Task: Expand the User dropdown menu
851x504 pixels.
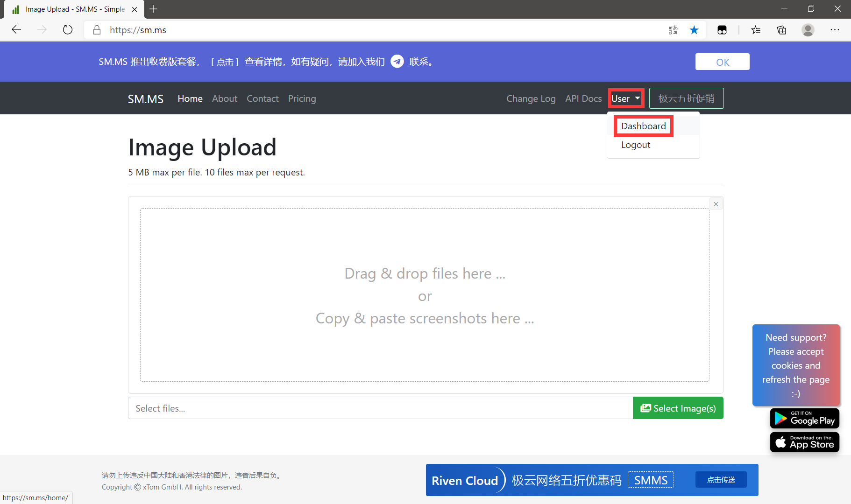Action: point(626,98)
